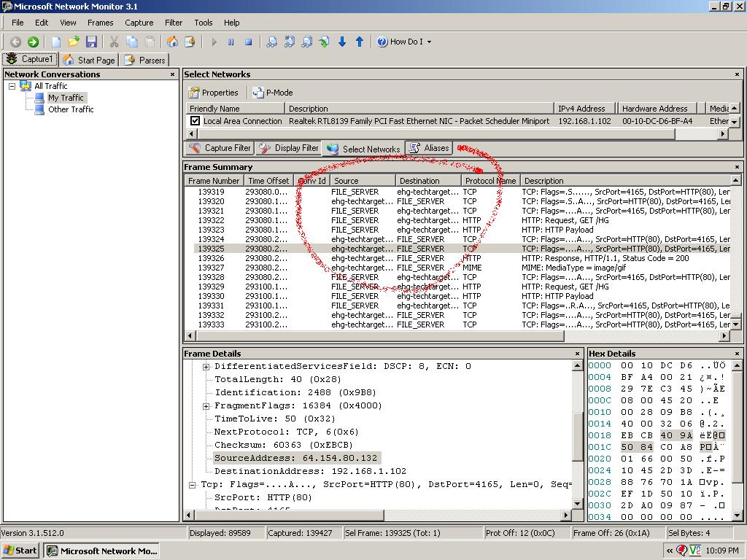Close the Hex Details pane

point(737,354)
